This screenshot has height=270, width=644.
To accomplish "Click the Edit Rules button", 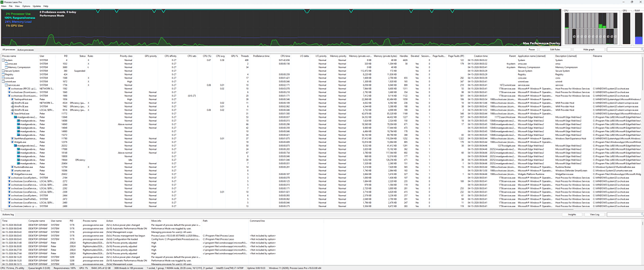I will 555,49.
